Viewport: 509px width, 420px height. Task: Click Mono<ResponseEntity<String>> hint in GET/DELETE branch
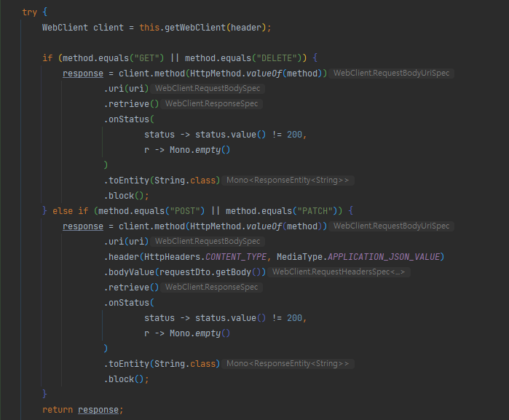(x=288, y=181)
